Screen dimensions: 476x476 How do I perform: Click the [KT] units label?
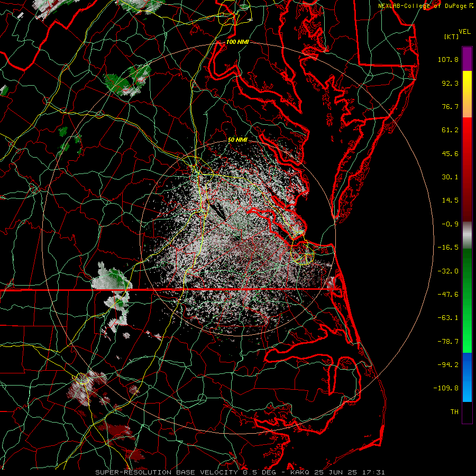(x=452, y=36)
